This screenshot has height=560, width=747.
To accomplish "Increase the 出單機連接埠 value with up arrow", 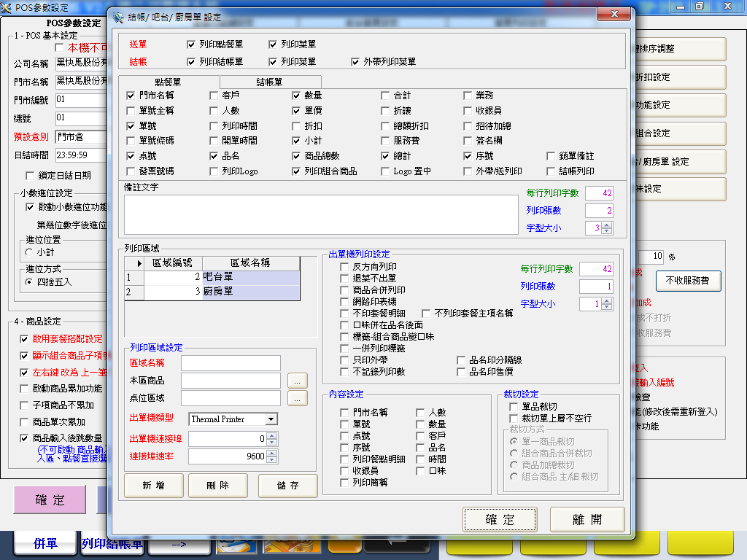I will coord(272,436).
